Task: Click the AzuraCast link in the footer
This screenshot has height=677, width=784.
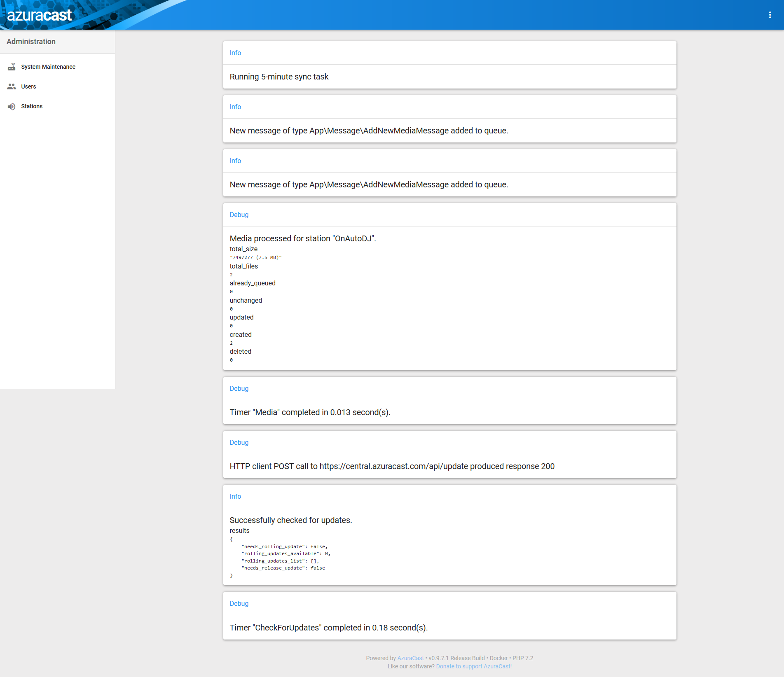Action: (x=410, y=658)
